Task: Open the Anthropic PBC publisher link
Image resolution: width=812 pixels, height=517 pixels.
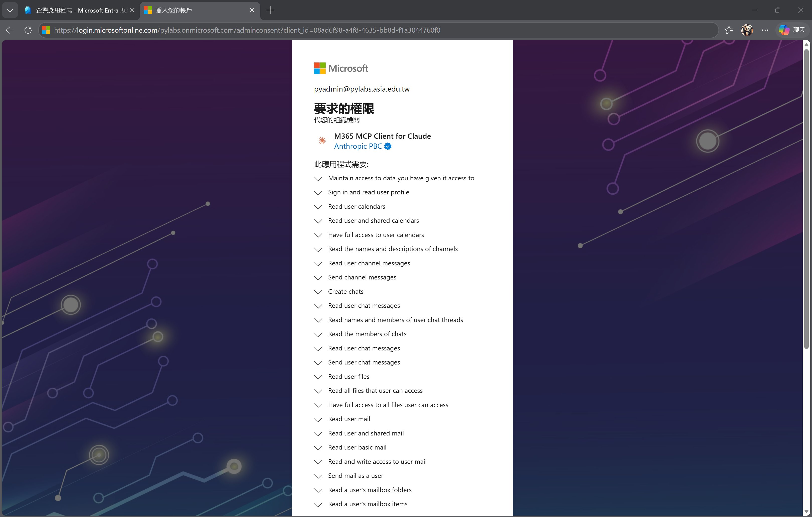Action: [x=358, y=146]
